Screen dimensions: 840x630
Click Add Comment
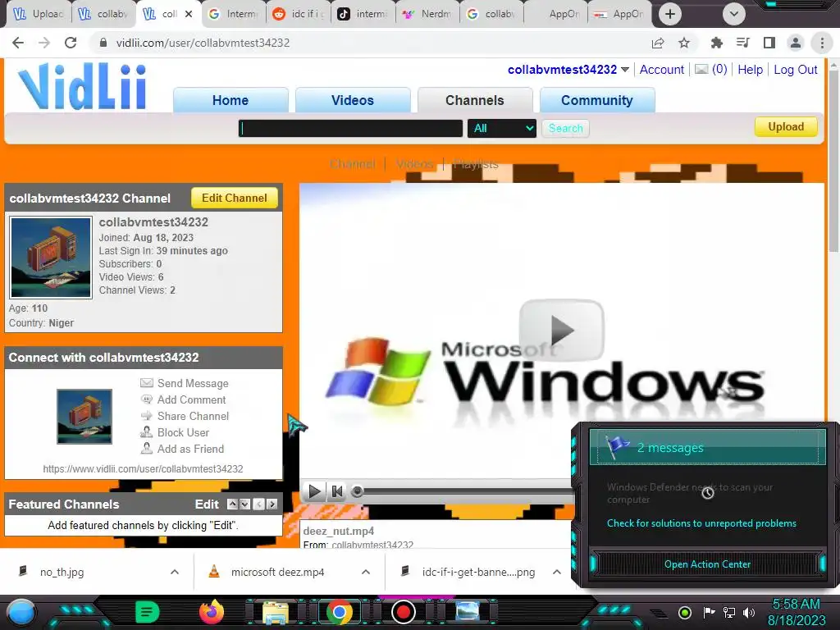pos(191,399)
